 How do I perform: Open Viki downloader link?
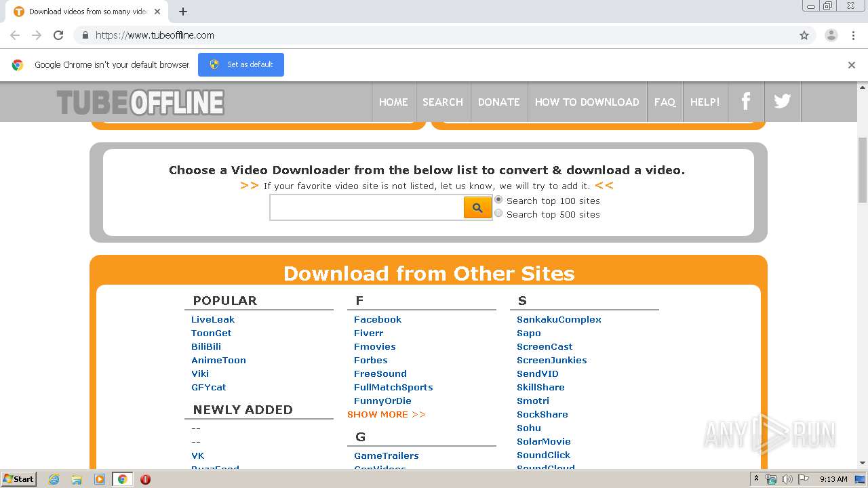click(200, 373)
